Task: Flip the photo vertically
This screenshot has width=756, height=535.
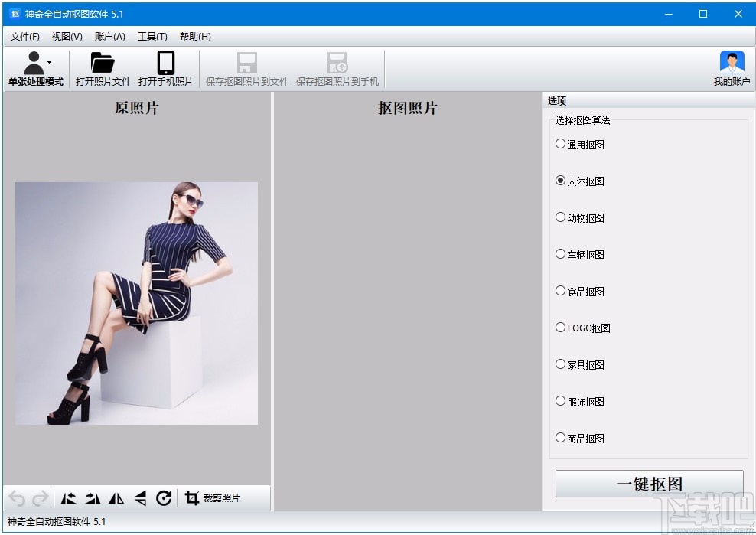Action: point(140,498)
